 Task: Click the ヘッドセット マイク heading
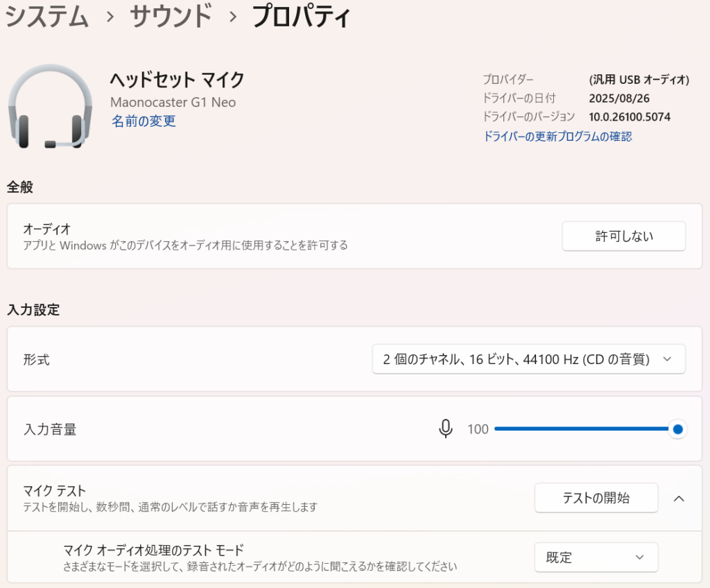click(177, 80)
